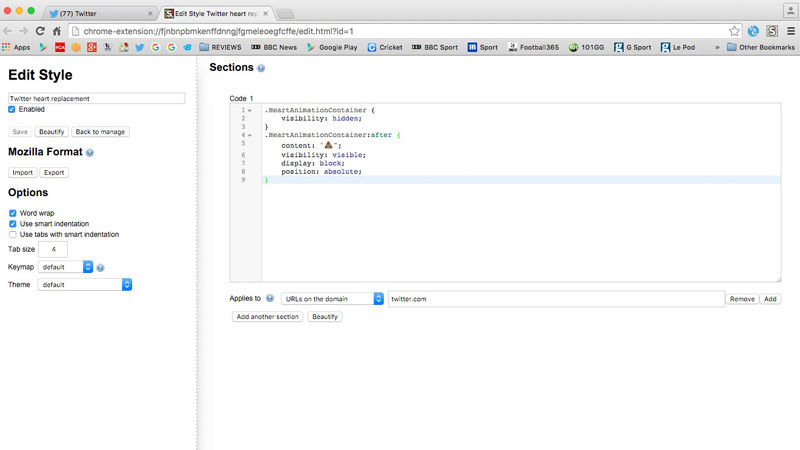Viewport: 800px width, 450px height.
Task: Enable Use tabs with smart indentation
Action: click(12, 234)
